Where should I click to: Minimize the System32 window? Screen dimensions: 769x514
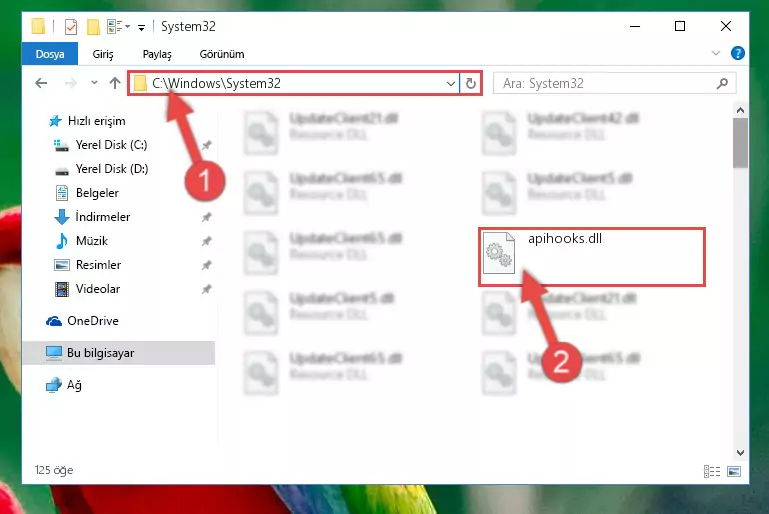click(x=635, y=26)
